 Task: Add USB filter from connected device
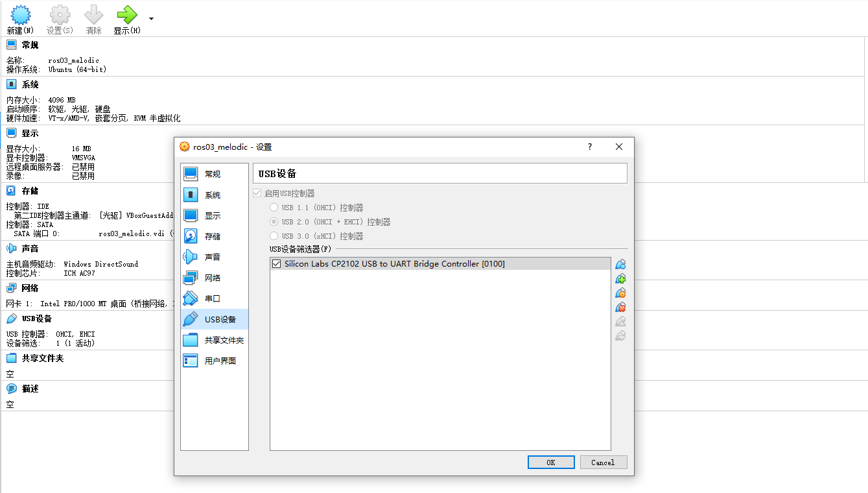click(620, 278)
